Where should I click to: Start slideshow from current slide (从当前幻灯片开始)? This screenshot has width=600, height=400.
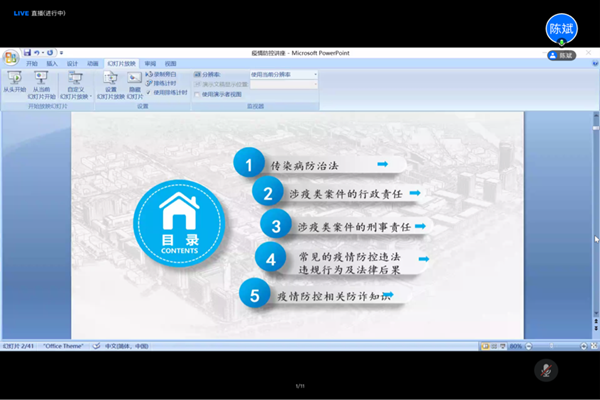coord(41,79)
